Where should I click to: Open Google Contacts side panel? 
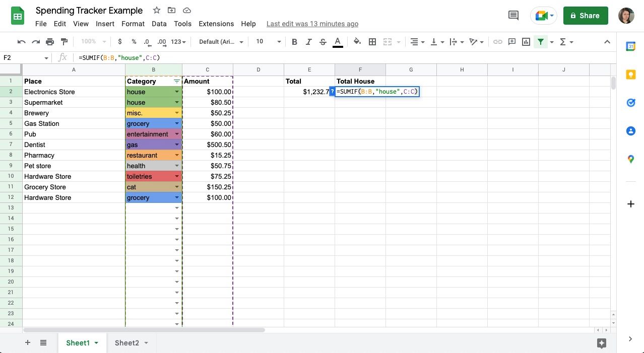630,131
